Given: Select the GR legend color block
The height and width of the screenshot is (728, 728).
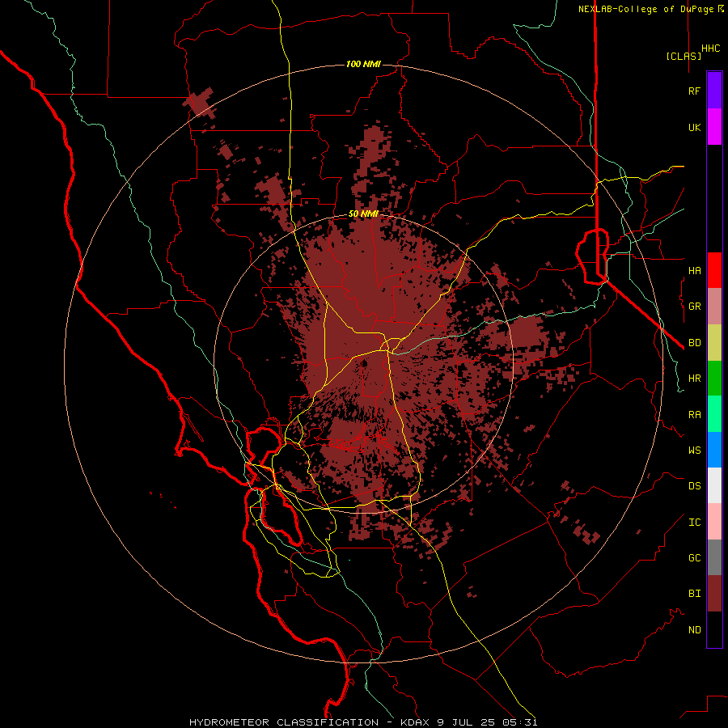Looking at the screenshot, I should pos(714,307).
